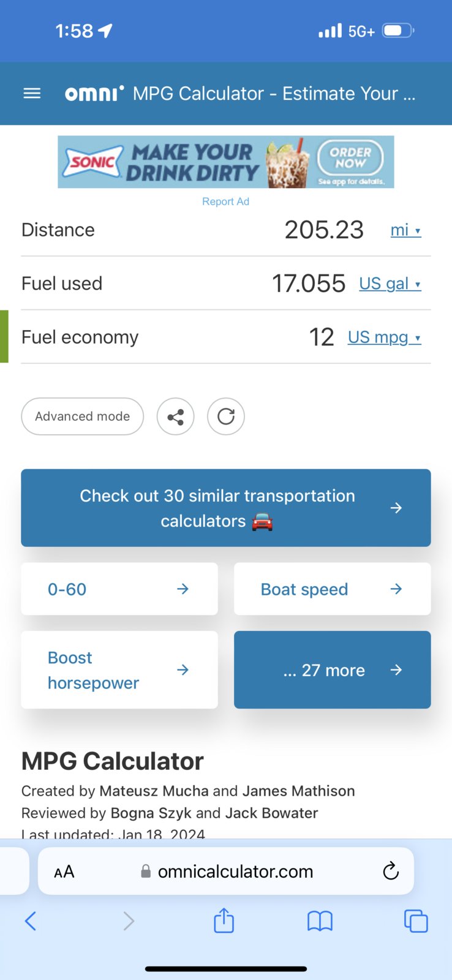Expand the US mpg unit selector
452x980 pixels.
(385, 337)
